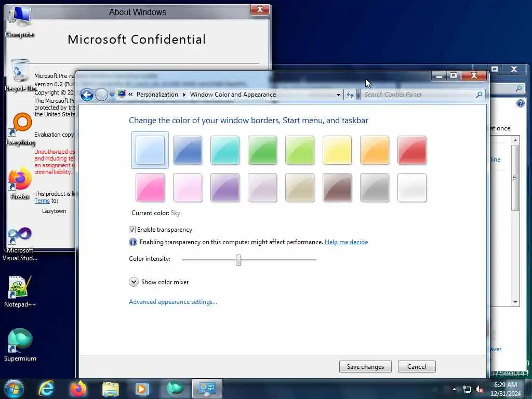Pick the purple Violet color swatch
The image size is (532, 399).
pos(225,188)
